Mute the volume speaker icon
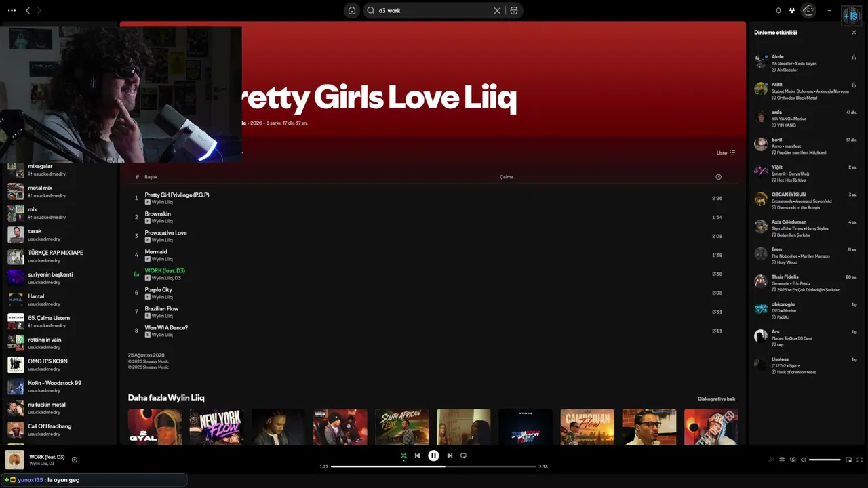 [804, 460]
